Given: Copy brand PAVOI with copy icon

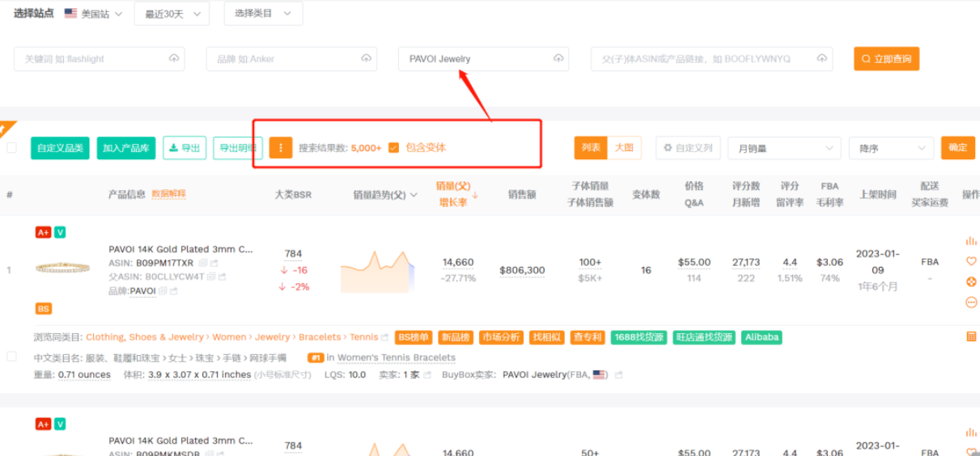Looking at the screenshot, I should [x=163, y=291].
